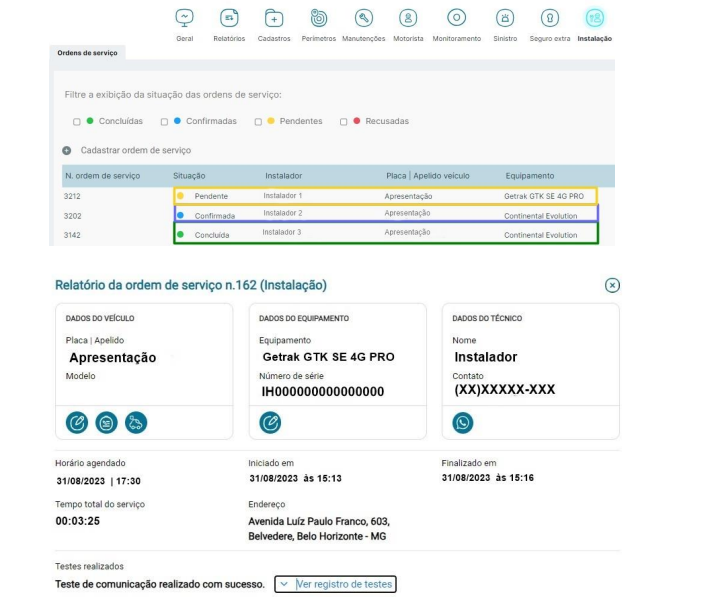Click the Pendente status in row 3212

211,196
